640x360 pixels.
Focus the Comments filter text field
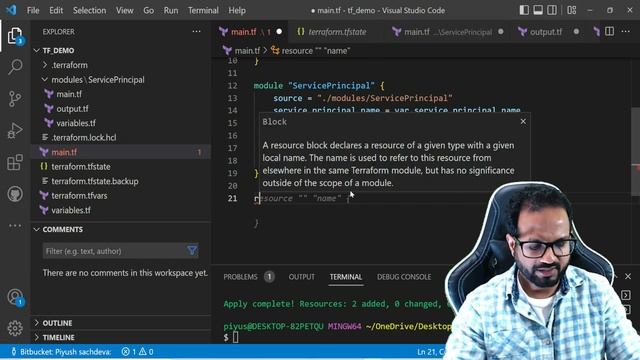[114, 251]
